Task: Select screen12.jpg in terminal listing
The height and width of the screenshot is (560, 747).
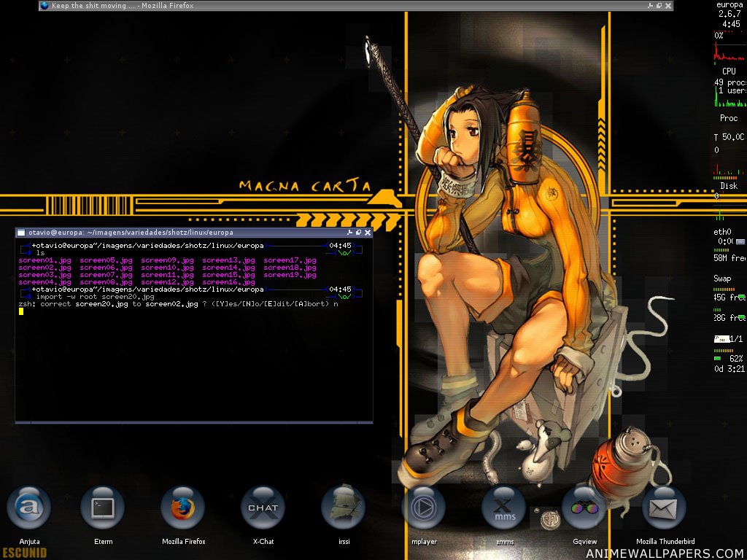Action: coord(167,282)
